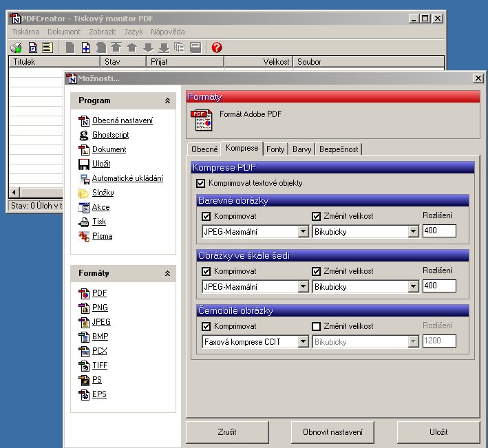Image resolution: width=488 pixels, height=448 pixels.
Task: Toggle Změnit velikost under Barevné obrázky
Action: [316, 216]
